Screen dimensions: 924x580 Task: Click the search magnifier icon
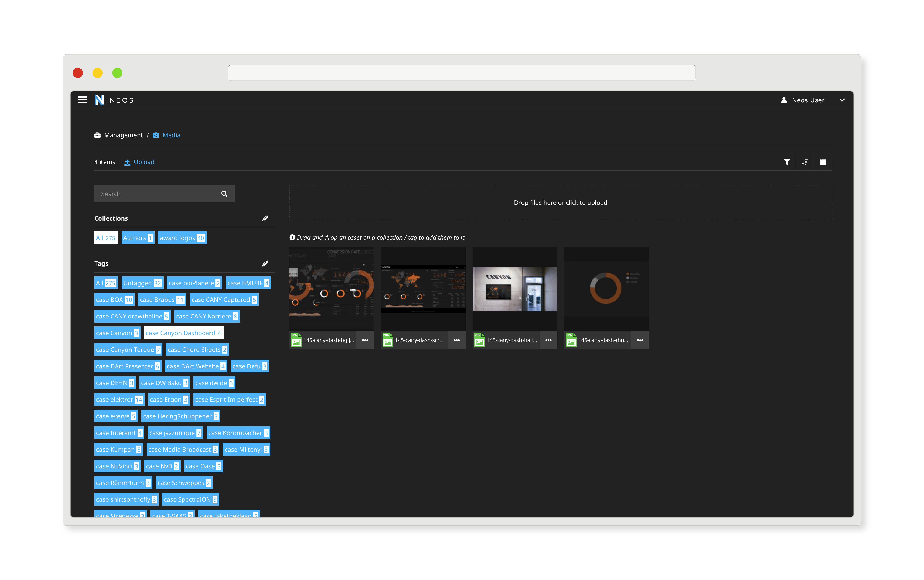(x=224, y=194)
